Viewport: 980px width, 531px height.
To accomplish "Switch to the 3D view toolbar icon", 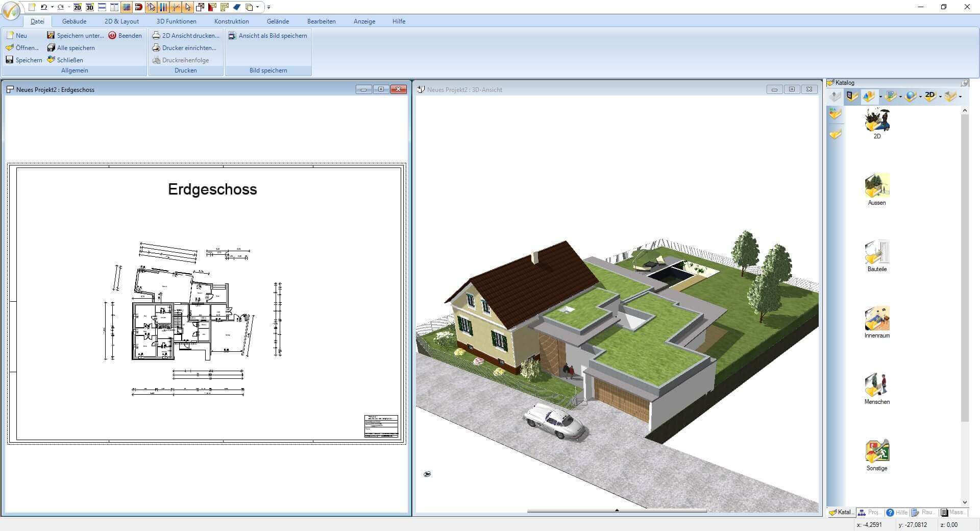I will click(89, 7).
